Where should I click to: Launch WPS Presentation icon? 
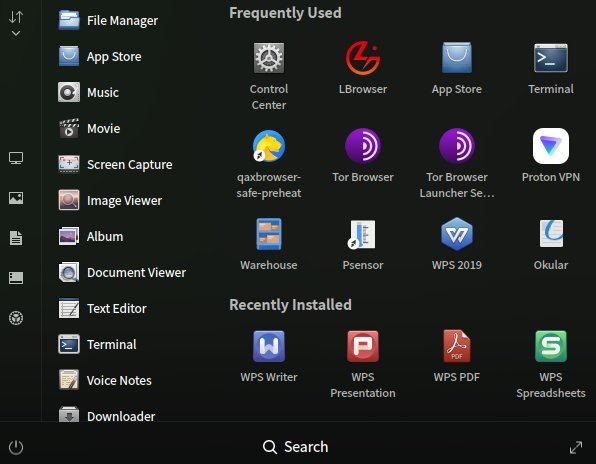[x=363, y=346]
